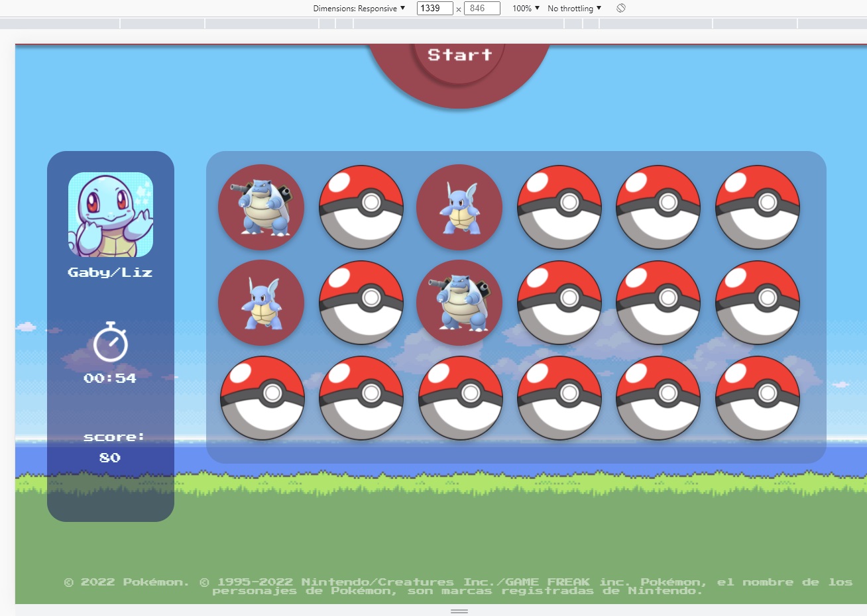Flip the second card in the bottom row

[x=361, y=398]
